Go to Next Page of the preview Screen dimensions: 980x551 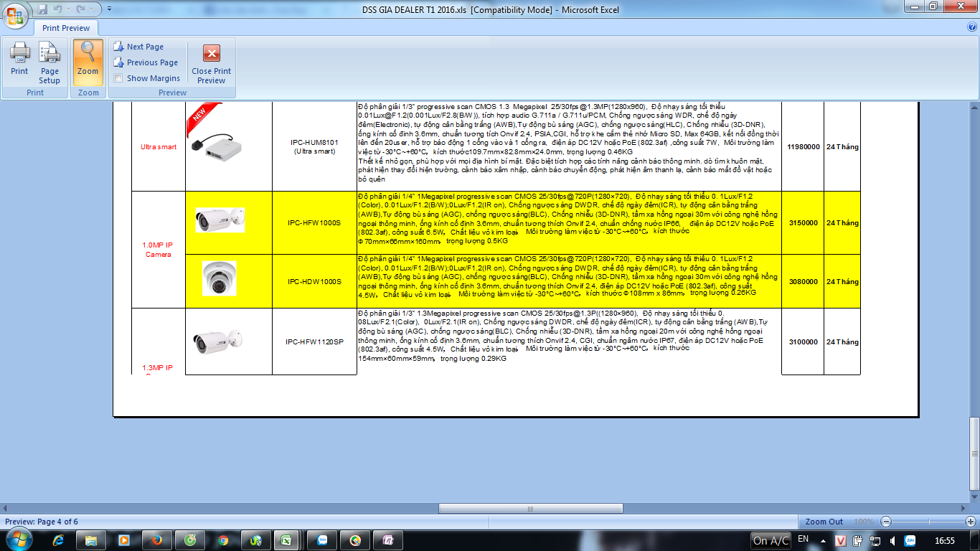144,47
